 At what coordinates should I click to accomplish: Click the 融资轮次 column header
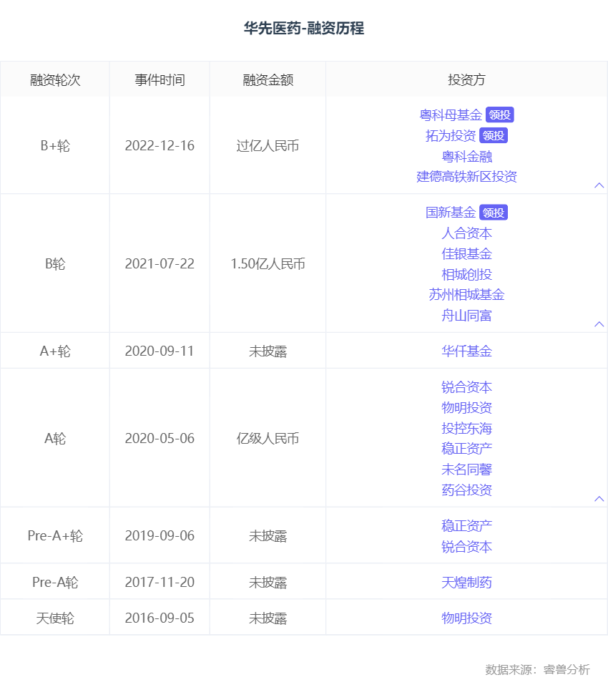[x=55, y=80]
